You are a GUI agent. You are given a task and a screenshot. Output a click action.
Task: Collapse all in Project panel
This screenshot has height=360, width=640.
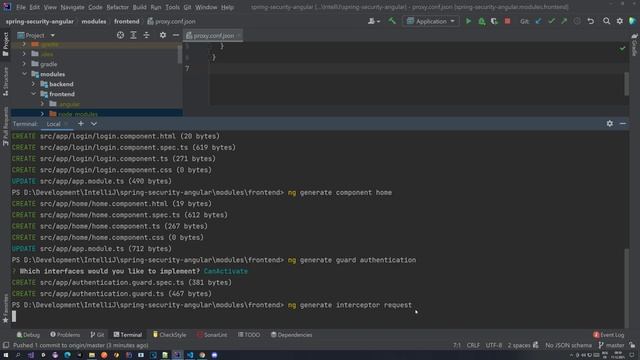pos(146,36)
